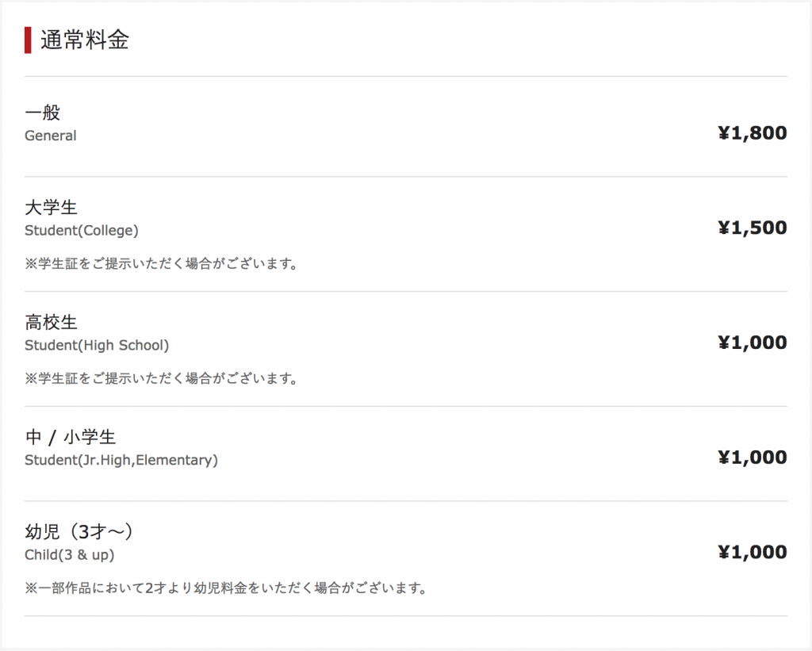Viewport: 812px width, 651px height.
Task: Select the 幼児（3才〜）category
Action: coord(79,532)
